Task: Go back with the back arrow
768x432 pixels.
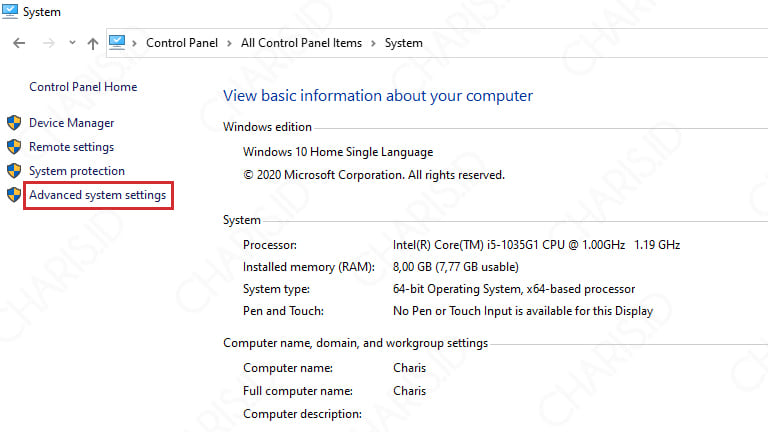Action: 19,43
